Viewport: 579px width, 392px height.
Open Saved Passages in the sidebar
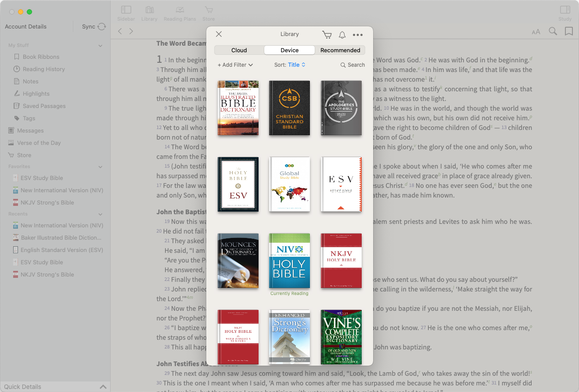coord(44,106)
